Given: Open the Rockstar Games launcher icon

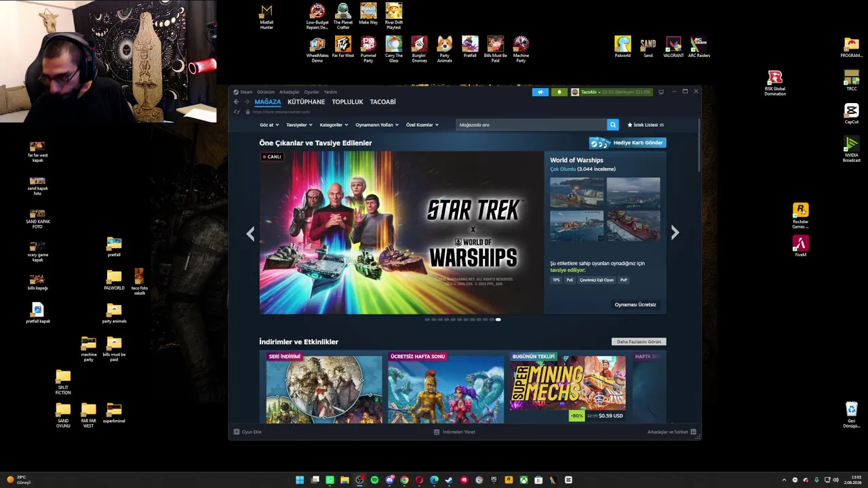Looking at the screenshot, I should pos(801,216).
